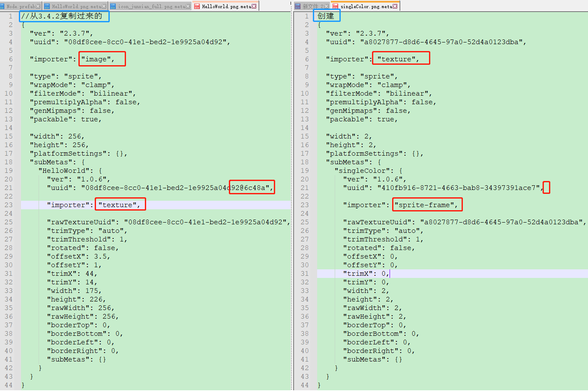Click "importer": "texture" in the HelloWorld.png.meta pane
588x392 pixels.
pyautogui.click(x=94, y=205)
